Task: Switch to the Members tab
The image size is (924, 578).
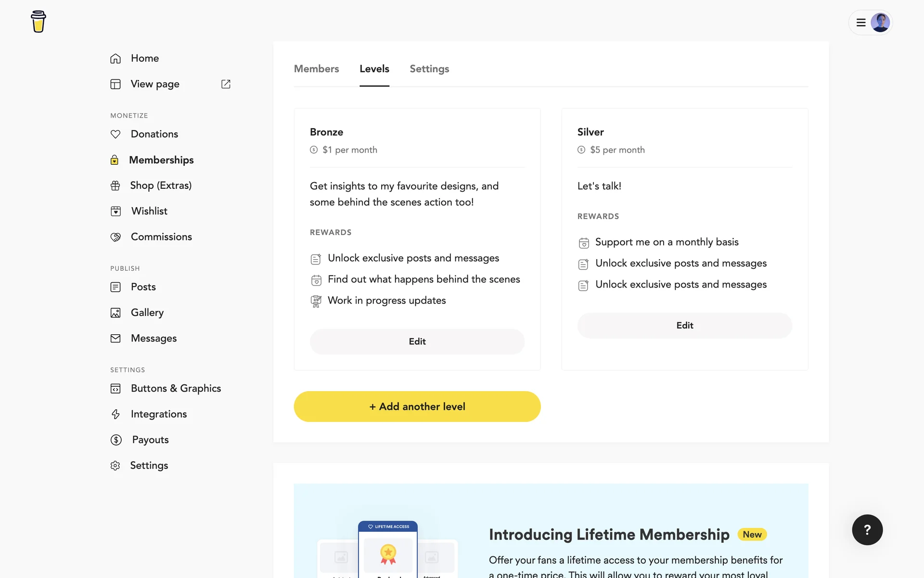Action: tap(316, 69)
